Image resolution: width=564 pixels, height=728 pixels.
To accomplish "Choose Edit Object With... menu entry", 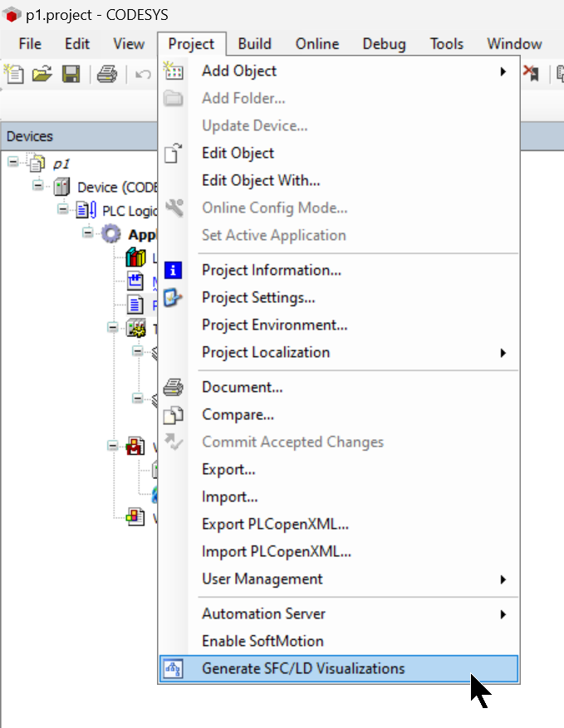I will pyautogui.click(x=339, y=181).
